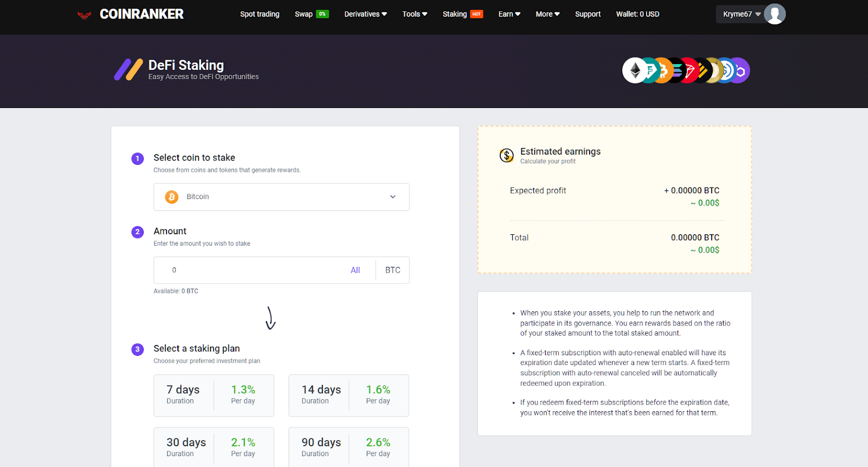This screenshot has width=868, height=467.
Task: Click the Estimated earnings dollar coin icon
Action: click(x=506, y=156)
